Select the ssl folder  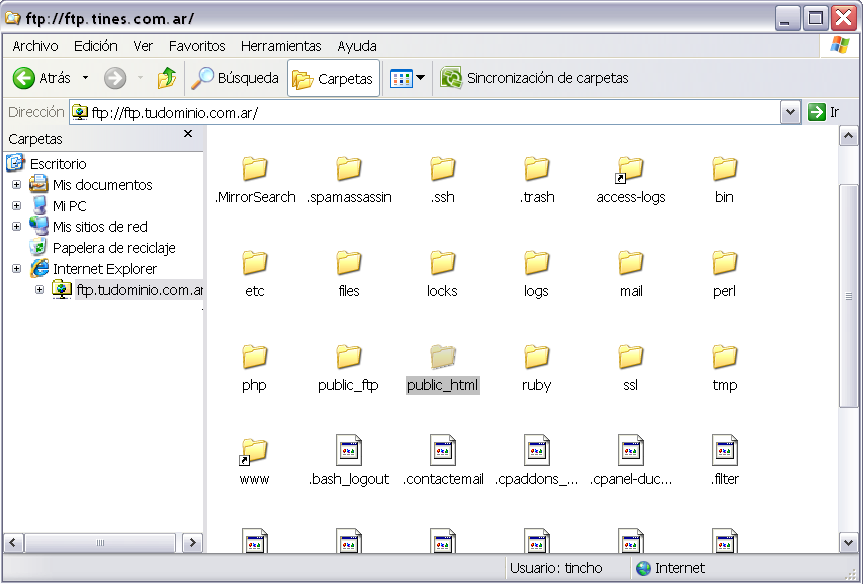tap(631, 368)
